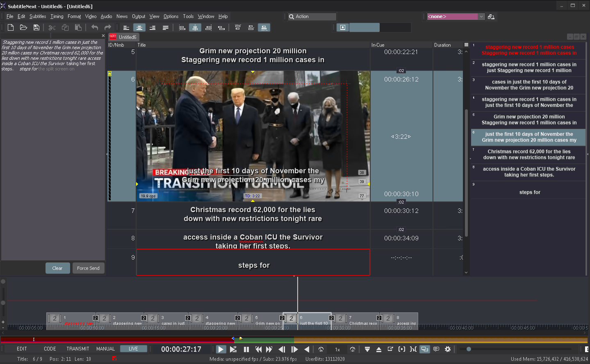Screen dimensions: 590x364
Task: Switch to the Untitled6 tab
Action: click(x=123, y=36)
